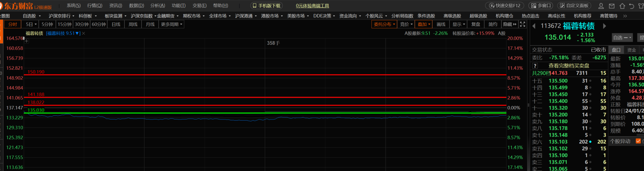Select the 分时 chart tab

point(13,24)
